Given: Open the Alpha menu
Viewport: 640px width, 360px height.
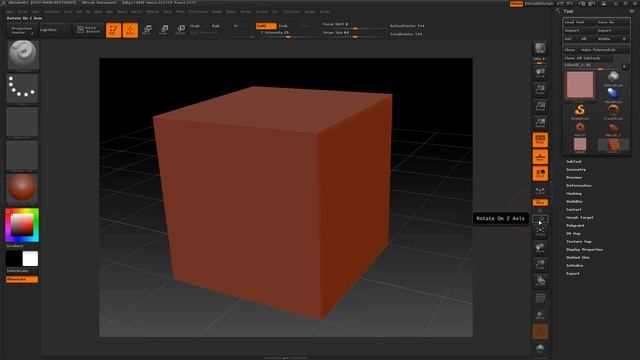Looking at the screenshot, I should click(10, 12).
